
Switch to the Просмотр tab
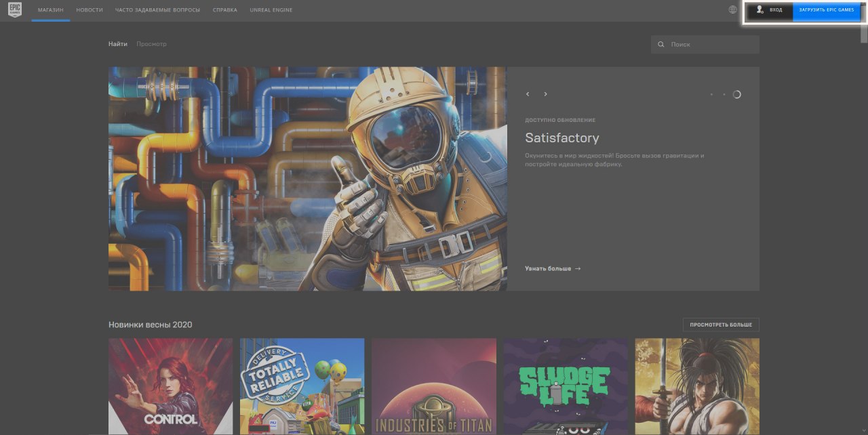pos(151,44)
